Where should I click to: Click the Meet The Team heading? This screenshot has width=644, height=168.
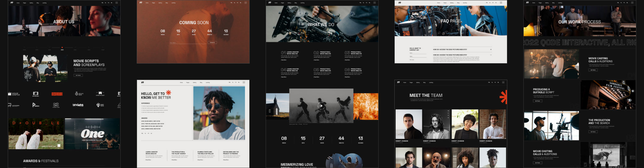pyautogui.click(x=426, y=95)
